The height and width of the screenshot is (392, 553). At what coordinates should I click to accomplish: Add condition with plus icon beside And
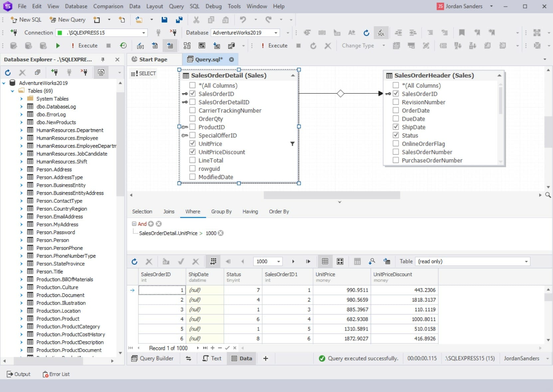[151, 224]
